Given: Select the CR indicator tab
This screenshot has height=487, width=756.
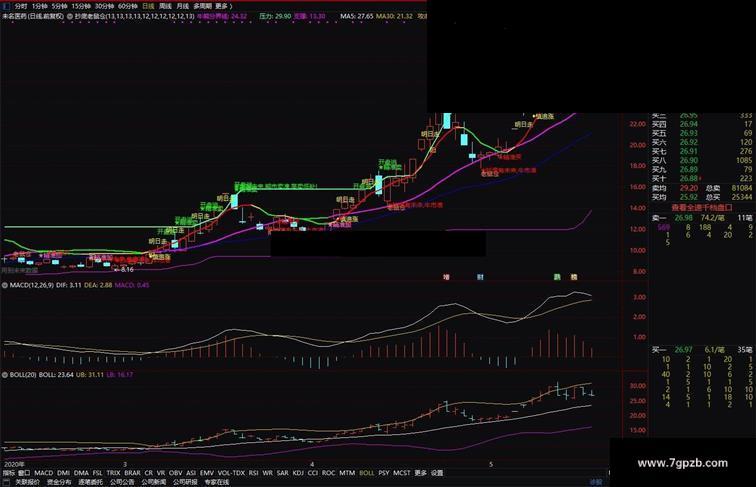Looking at the screenshot, I should click(148, 473).
